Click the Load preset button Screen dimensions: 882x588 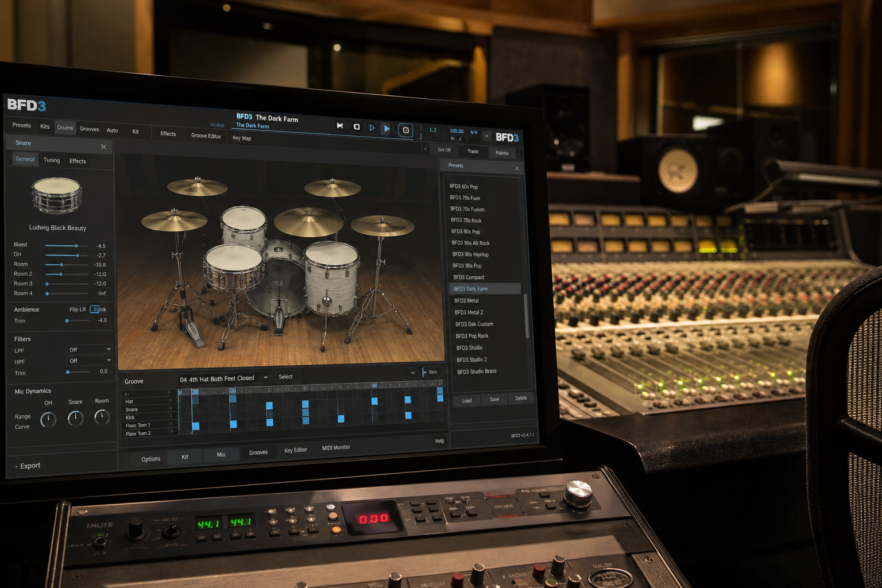click(467, 400)
